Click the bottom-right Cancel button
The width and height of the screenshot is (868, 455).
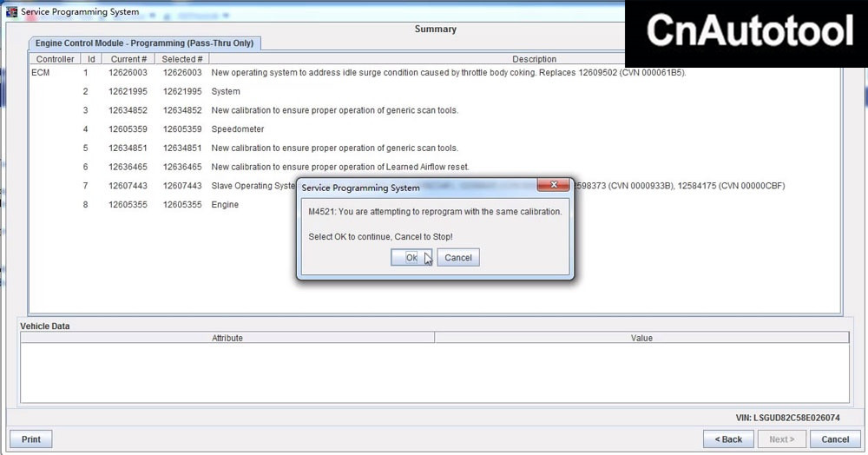coord(835,439)
